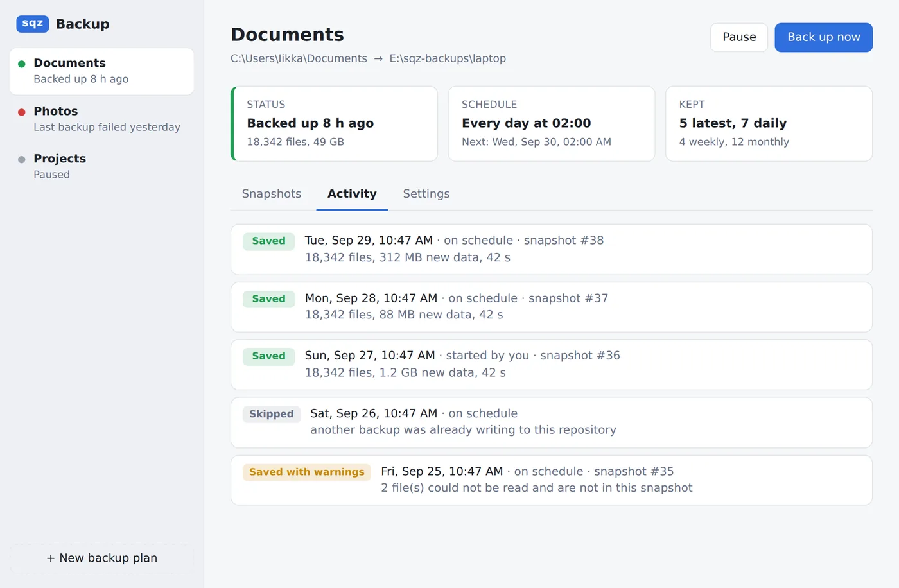The image size is (899, 588).
Task: Select the green status dot beside Documents
Action: 22,64
